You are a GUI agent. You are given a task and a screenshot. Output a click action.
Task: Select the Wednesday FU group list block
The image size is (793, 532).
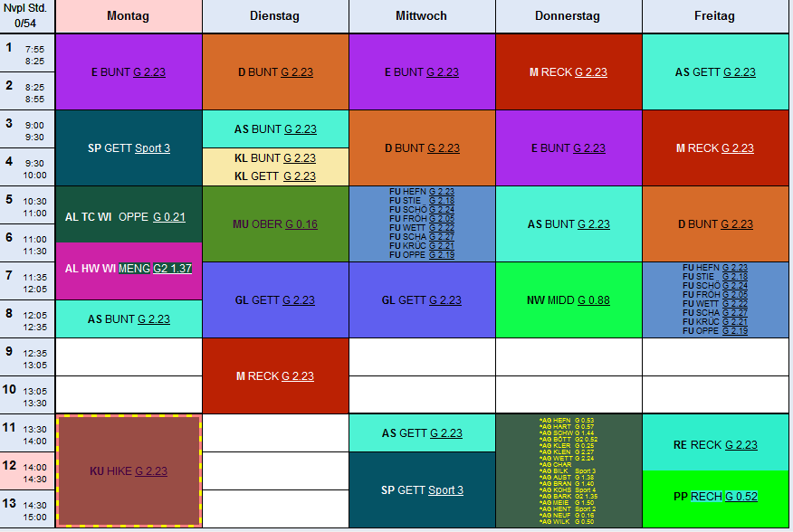[x=422, y=223]
